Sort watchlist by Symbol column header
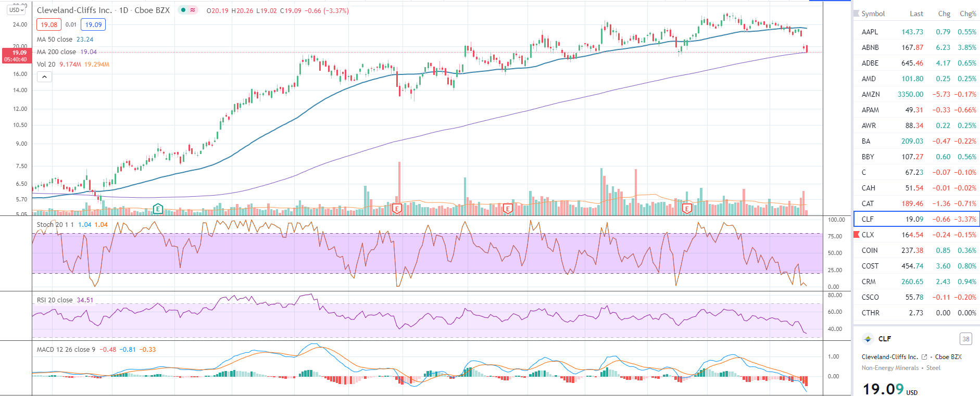The height and width of the screenshot is (396, 980). coord(873,14)
